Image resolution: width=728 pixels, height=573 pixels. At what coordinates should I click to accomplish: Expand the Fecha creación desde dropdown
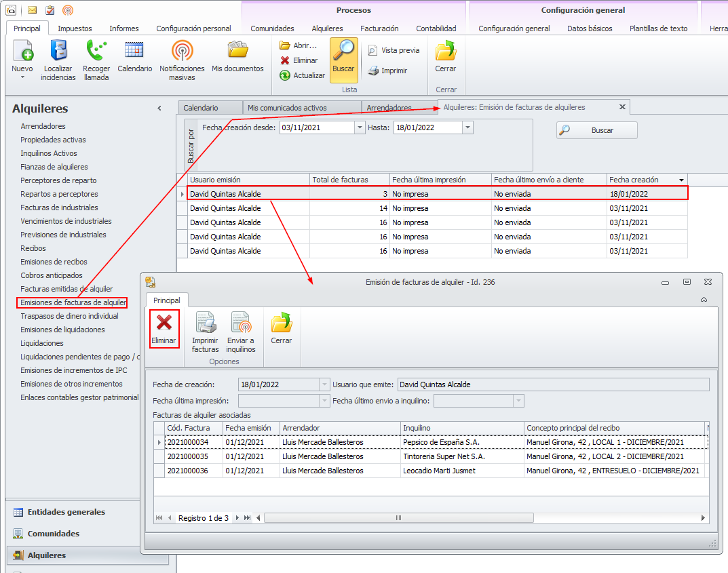[x=359, y=127]
